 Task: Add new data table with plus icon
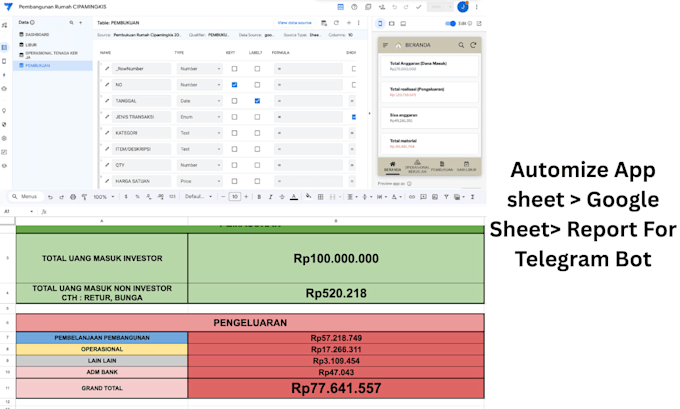coord(81,23)
